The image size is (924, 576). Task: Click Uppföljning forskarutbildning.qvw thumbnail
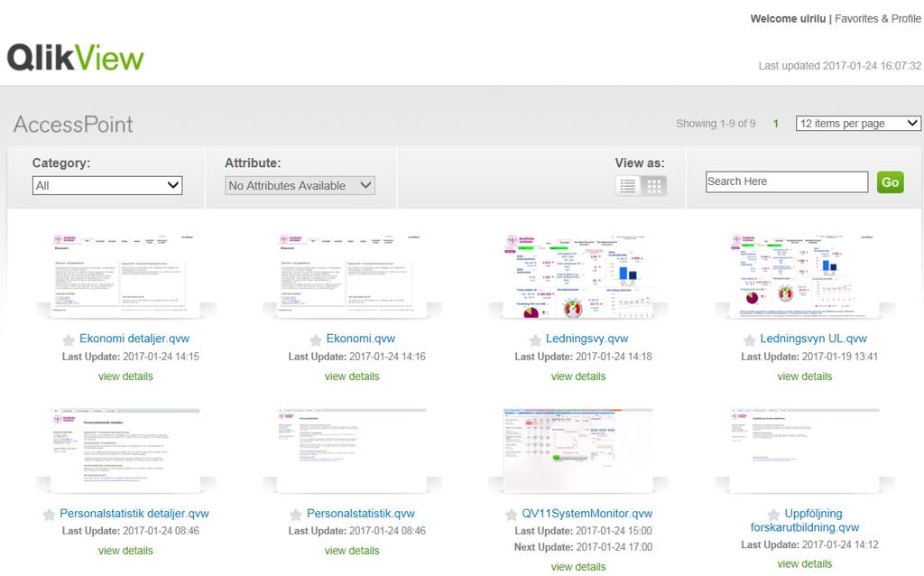[x=804, y=450]
